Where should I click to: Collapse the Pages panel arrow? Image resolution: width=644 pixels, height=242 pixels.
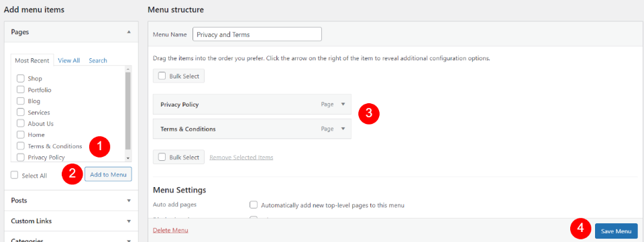129,32
